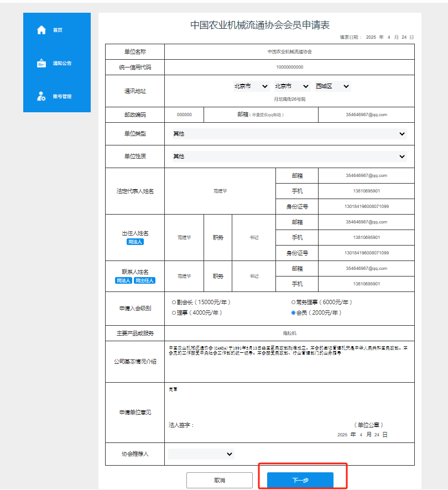Image resolution: width=448 pixels, height=490 pixels.
Task: Click the unit email field beside 邮政编码
Action: click(366, 114)
